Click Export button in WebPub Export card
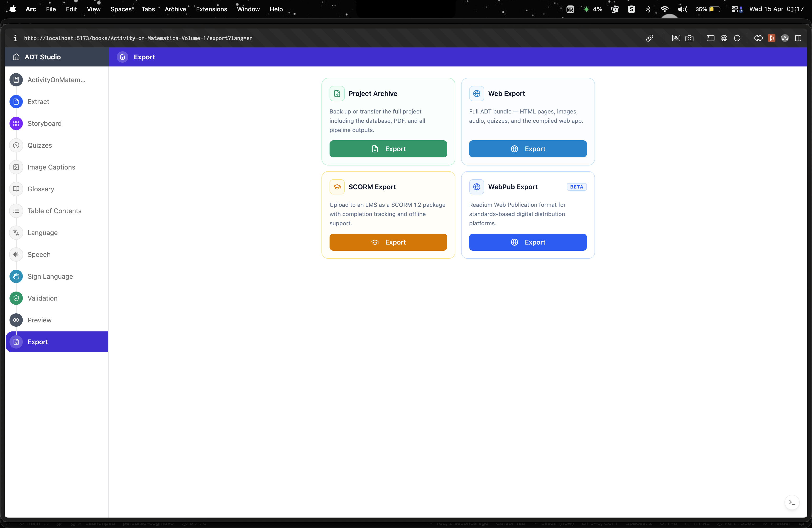The width and height of the screenshot is (812, 528). (x=528, y=242)
